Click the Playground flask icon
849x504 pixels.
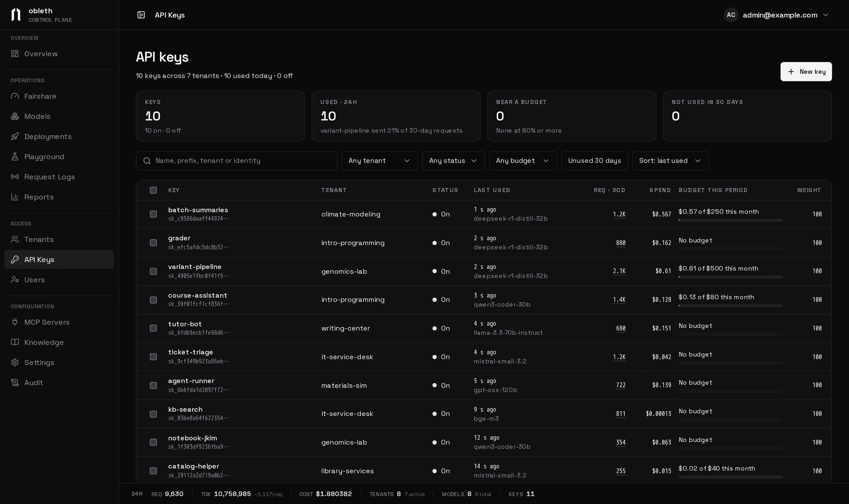[15, 157]
